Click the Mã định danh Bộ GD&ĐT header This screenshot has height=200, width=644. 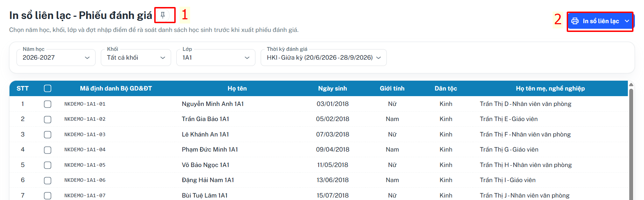point(116,88)
